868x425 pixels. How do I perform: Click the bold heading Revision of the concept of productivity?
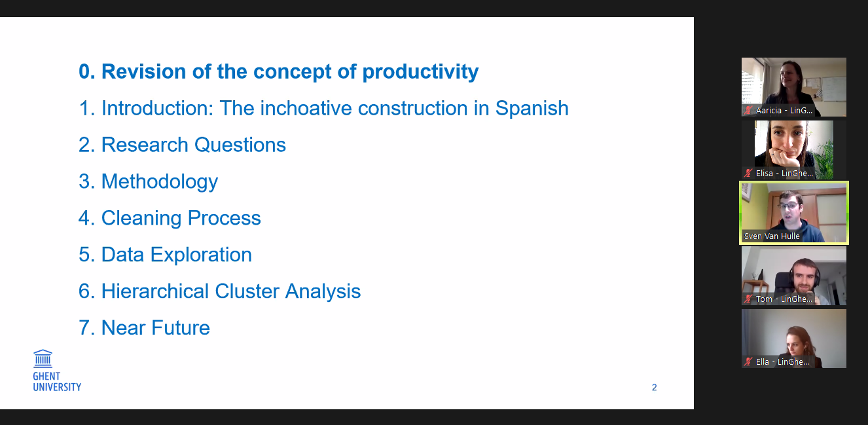click(279, 71)
